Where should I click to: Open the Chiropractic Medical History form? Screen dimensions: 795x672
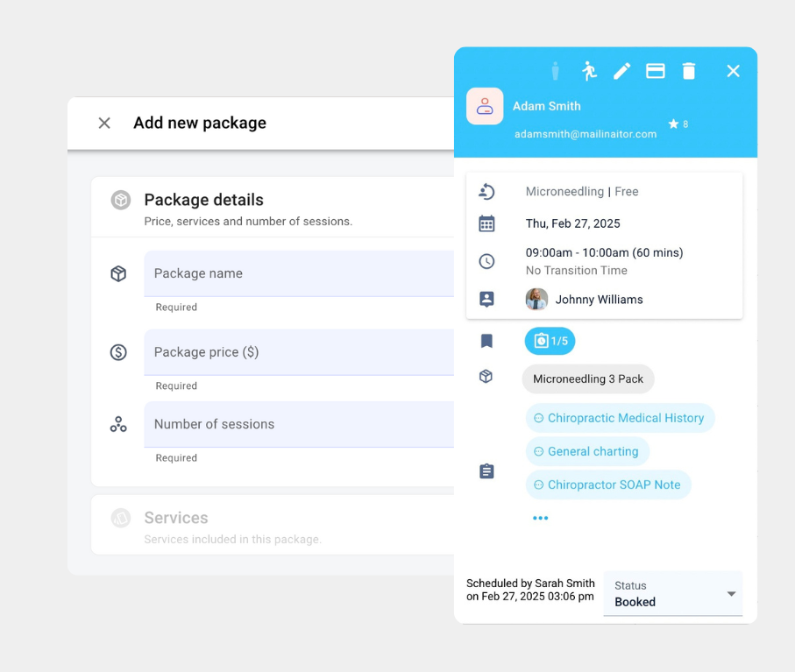coord(620,418)
